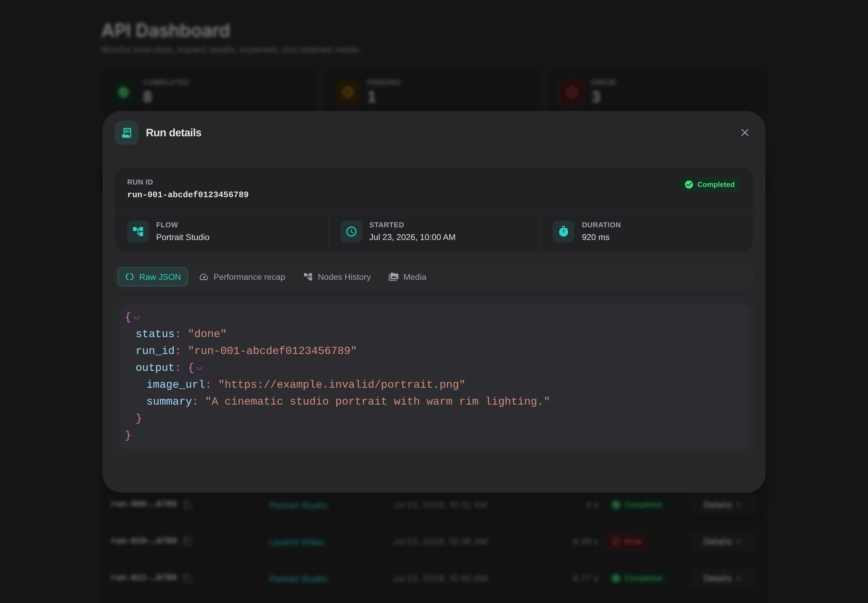
Task: Click the Flow diagram icon
Action: (x=138, y=231)
